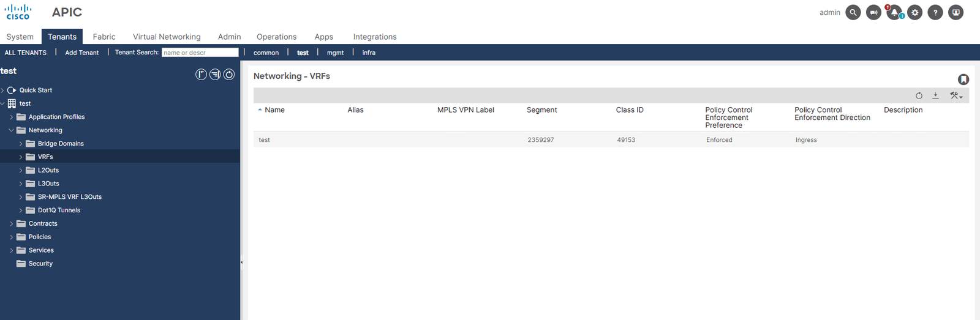Select the Tenants tab
This screenshot has width=980, height=320.
(x=62, y=37)
